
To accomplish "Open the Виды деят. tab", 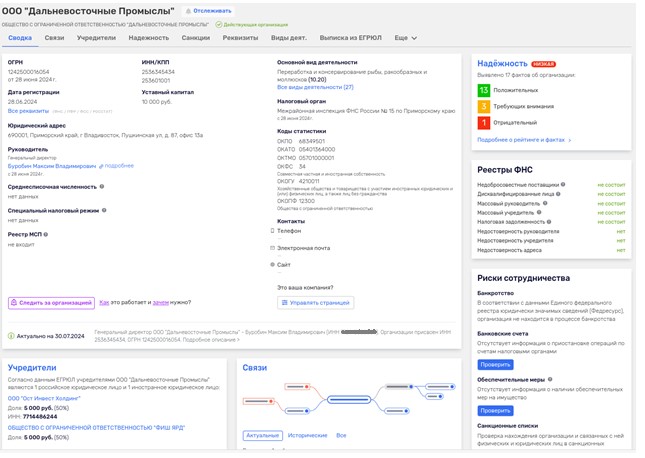I will click(289, 38).
